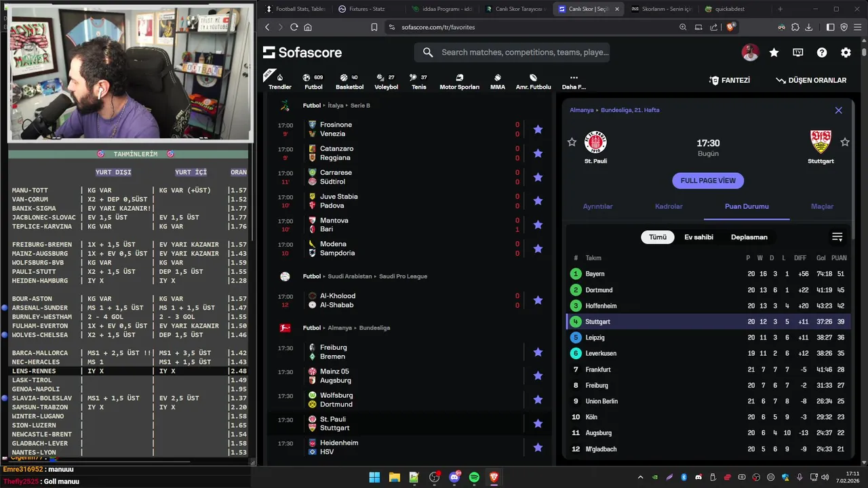Open Sofascore favorites star icon in header
Viewport: 868px width, 488px height.
(x=774, y=52)
